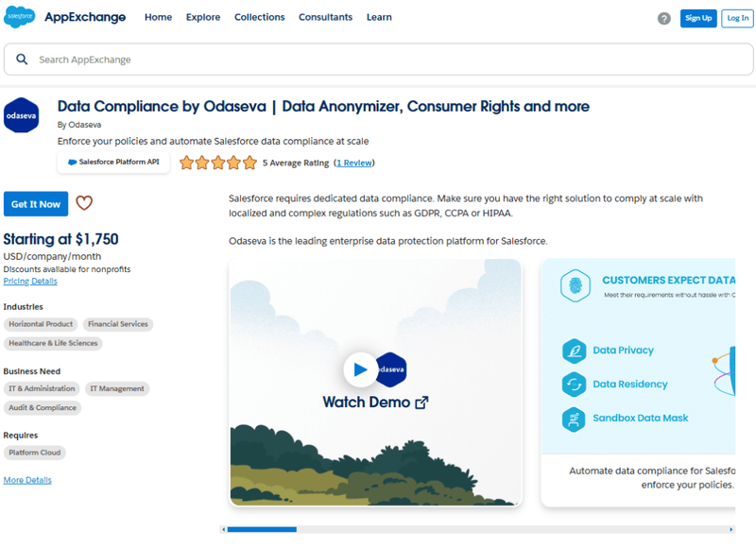Screen dimensions: 756x548
Task: Open the Learn menu
Action: click(379, 17)
